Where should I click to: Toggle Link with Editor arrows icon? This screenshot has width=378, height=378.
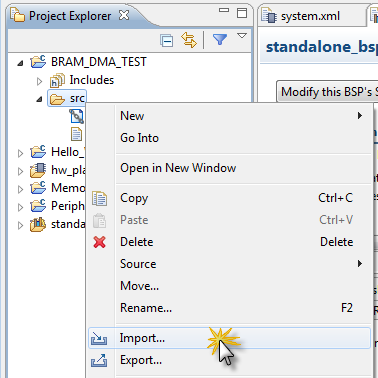point(189,40)
